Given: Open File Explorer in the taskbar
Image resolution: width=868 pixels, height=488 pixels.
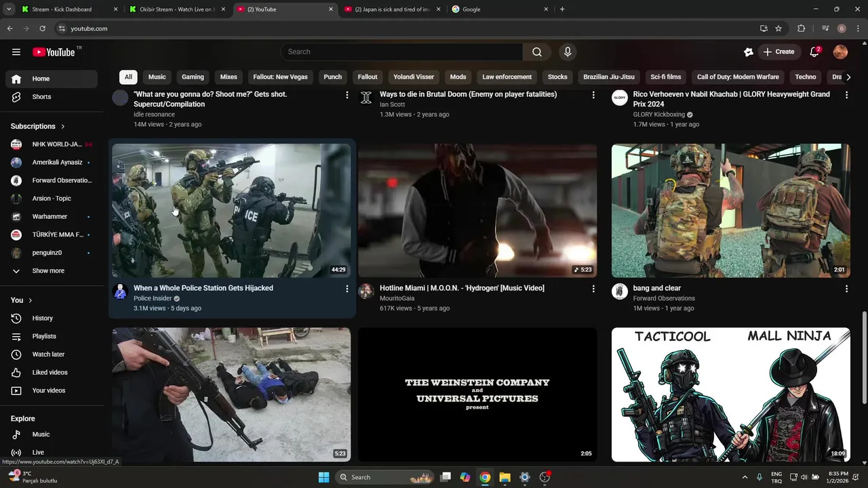Looking at the screenshot, I should pos(505,477).
